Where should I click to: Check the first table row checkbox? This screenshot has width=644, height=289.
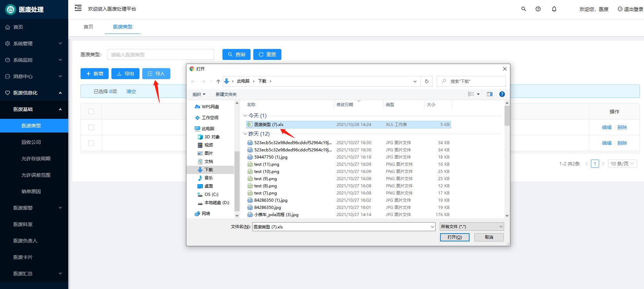click(91, 127)
